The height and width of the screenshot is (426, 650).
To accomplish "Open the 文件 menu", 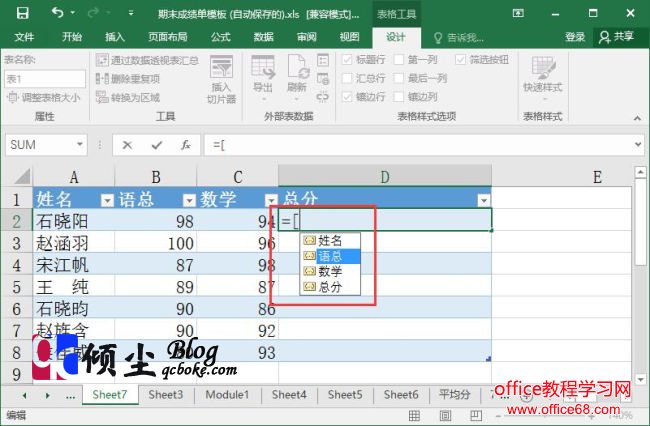I will click(24, 37).
